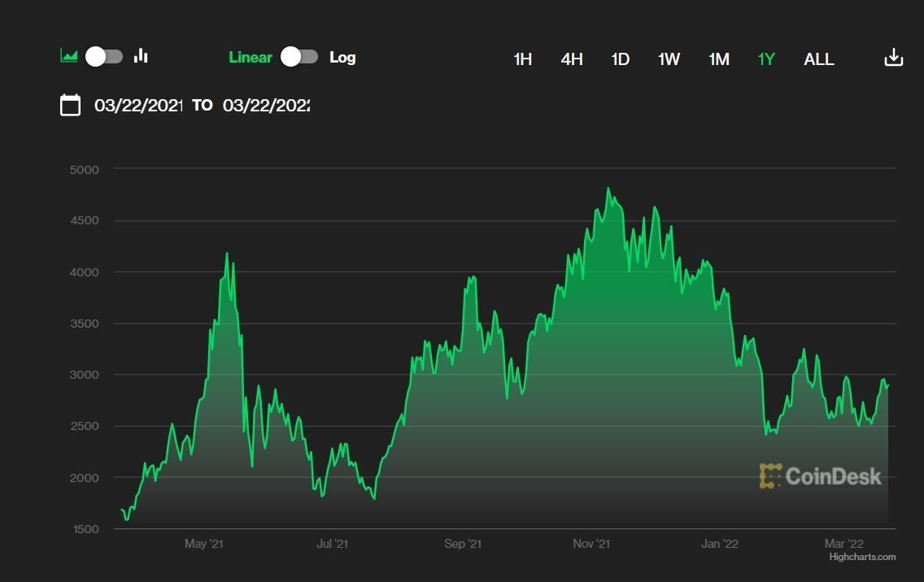This screenshot has width=924, height=582.
Task: Show the 1M time range
Action: point(718,59)
